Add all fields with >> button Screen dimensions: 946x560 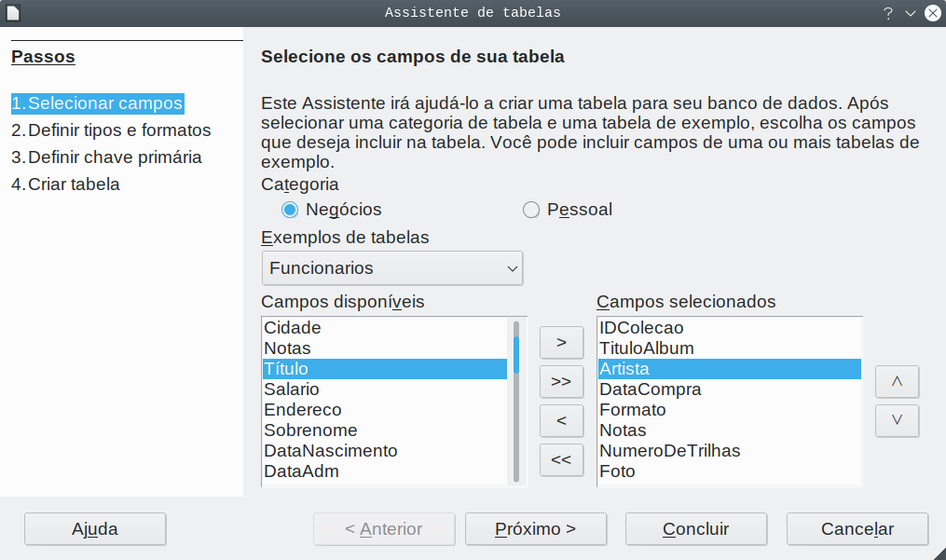(561, 381)
